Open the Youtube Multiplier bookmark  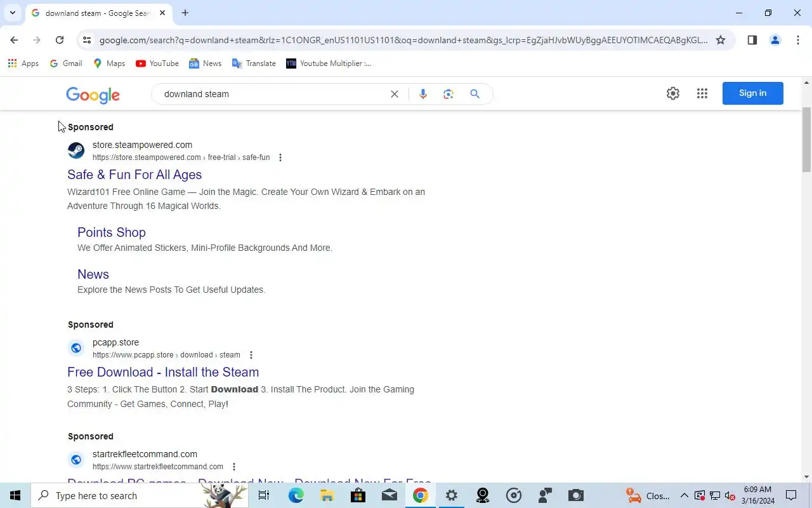point(329,63)
